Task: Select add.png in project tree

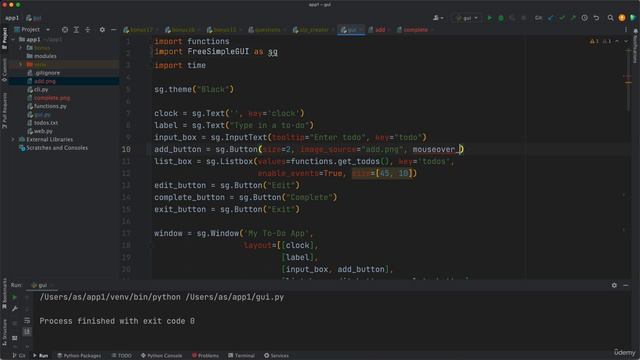Action: [x=42, y=81]
